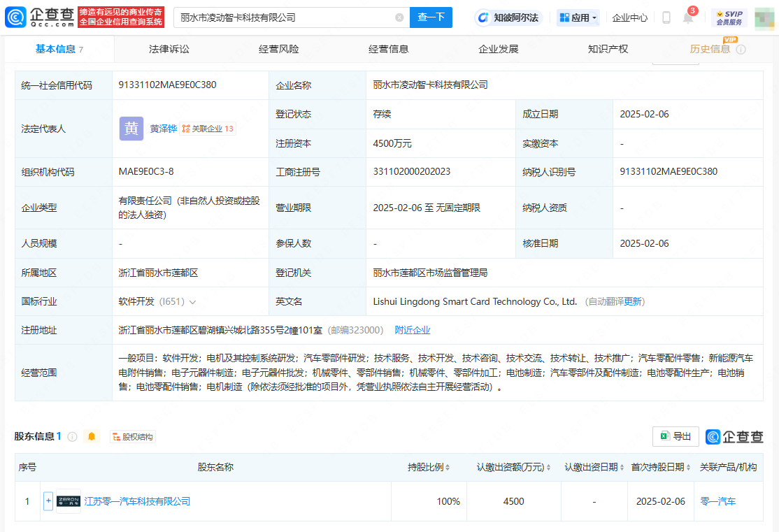Expand the 应用 dropdown menu
779x532 pixels.
(578, 18)
